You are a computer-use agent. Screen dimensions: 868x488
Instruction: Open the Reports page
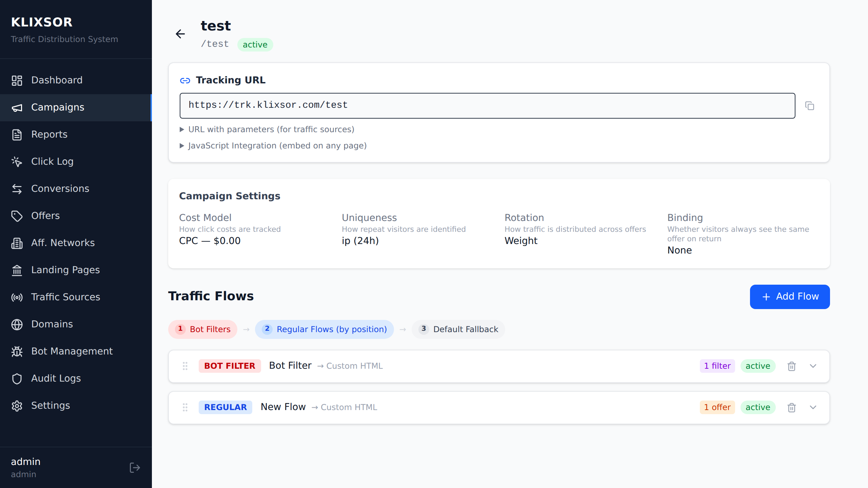(49, 135)
